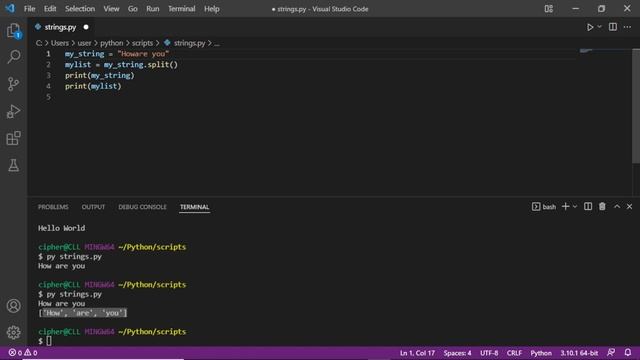Select language mode Python in status bar
This screenshot has height=360, width=640.
[x=541, y=353]
